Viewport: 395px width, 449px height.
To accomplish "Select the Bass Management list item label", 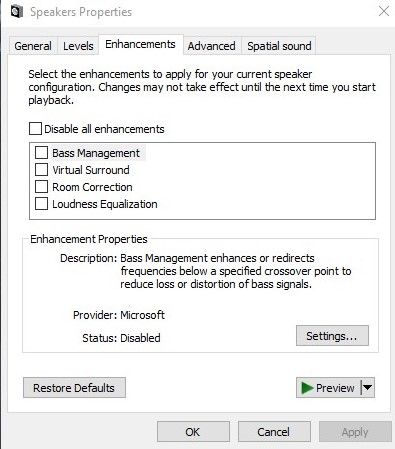I will click(x=96, y=153).
